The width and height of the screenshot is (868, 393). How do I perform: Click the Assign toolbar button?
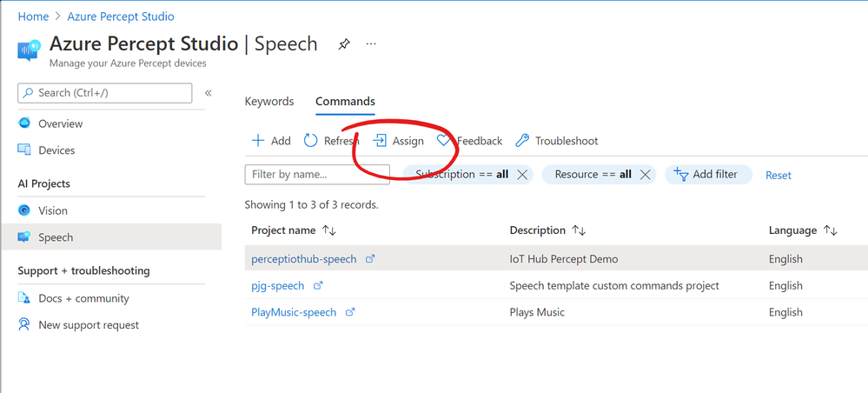tap(399, 141)
